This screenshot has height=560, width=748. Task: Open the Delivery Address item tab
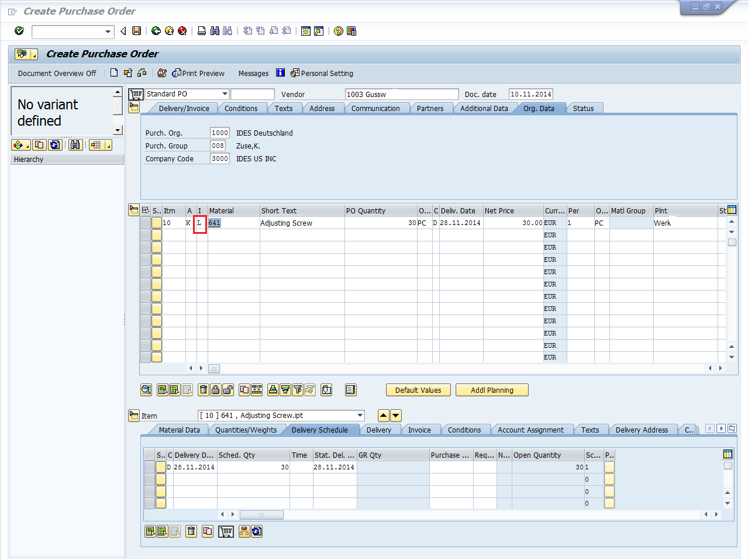coord(642,430)
